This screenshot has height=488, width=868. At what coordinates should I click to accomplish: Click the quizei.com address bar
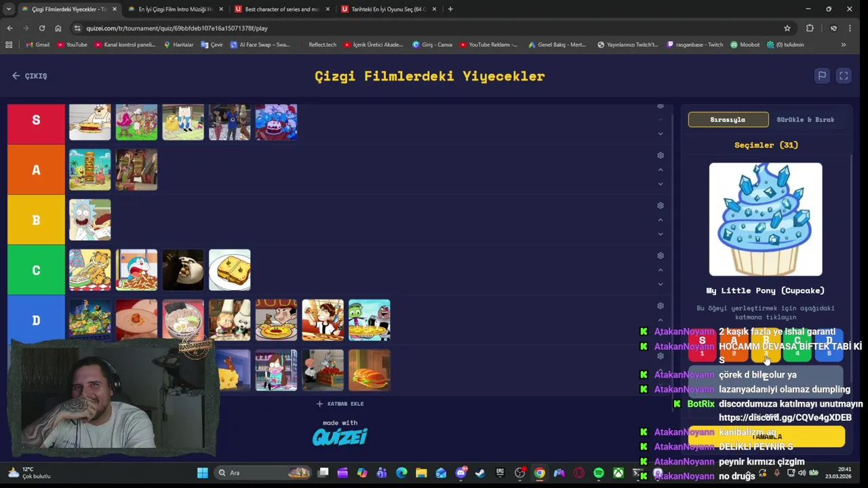427,28
